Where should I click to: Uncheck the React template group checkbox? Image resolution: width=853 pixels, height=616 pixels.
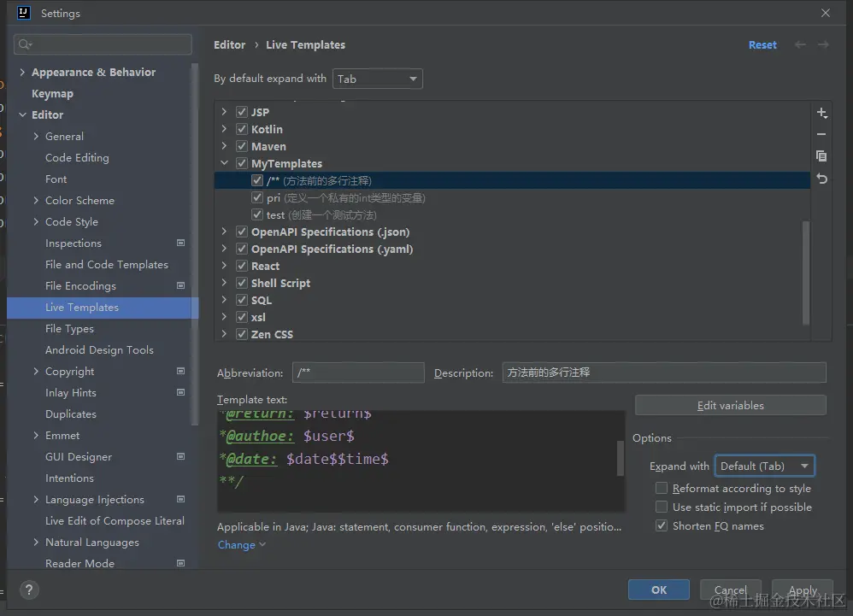(242, 266)
